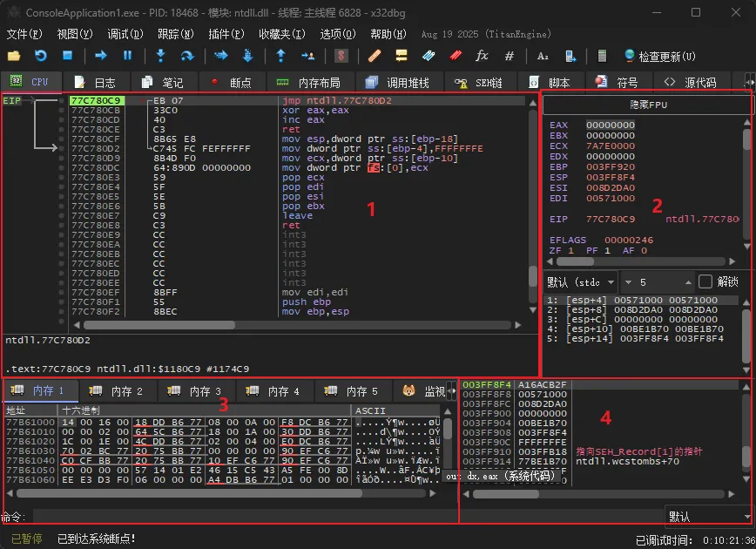Restart the debugged program
Image resolution: width=756 pixels, height=549 pixels.
[40, 56]
